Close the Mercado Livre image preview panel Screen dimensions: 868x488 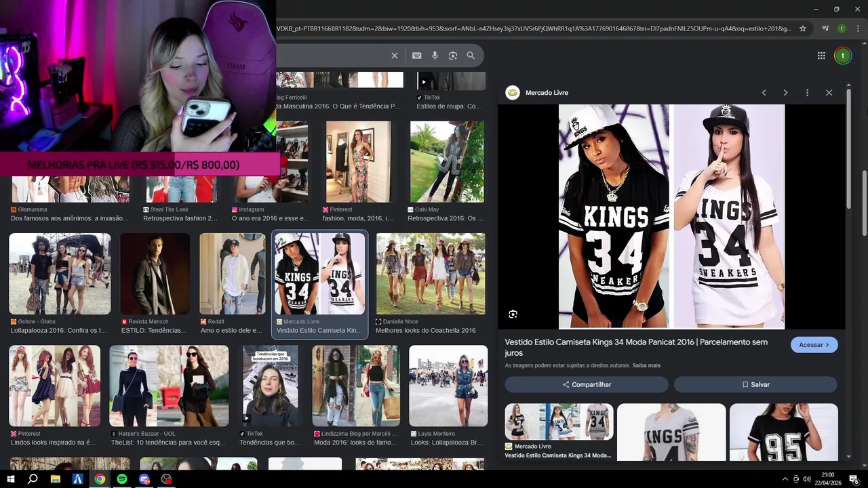point(829,93)
